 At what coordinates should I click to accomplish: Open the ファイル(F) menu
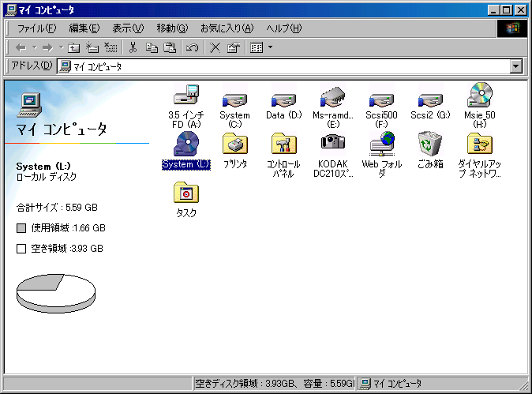click(36, 28)
